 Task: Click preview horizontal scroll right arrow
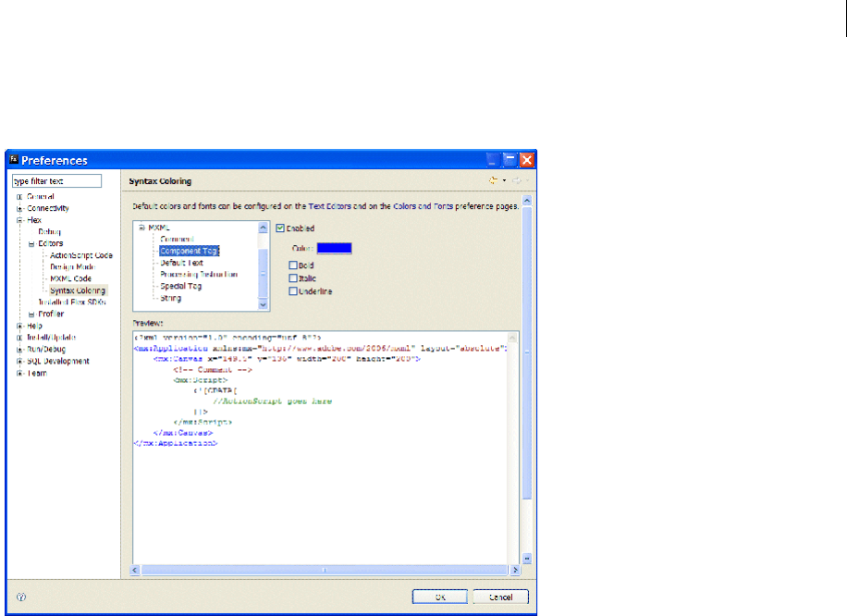pyautogui.click(x=515, y=570)
